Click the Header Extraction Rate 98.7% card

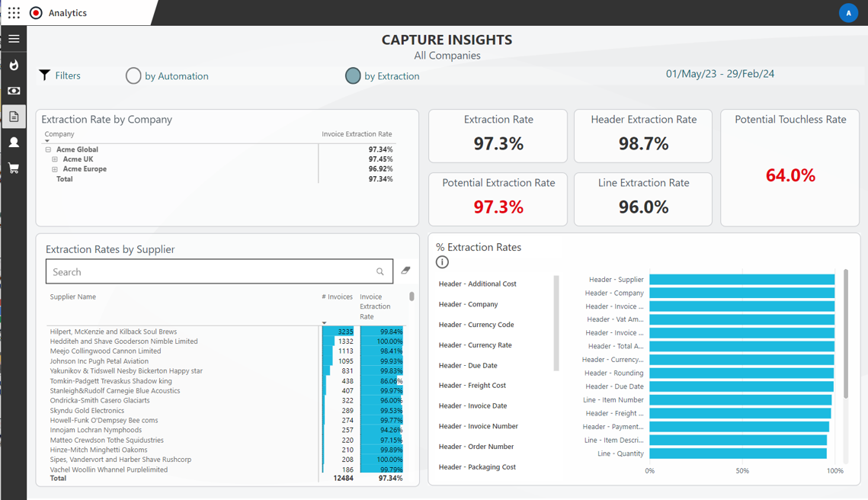[643, 136]
